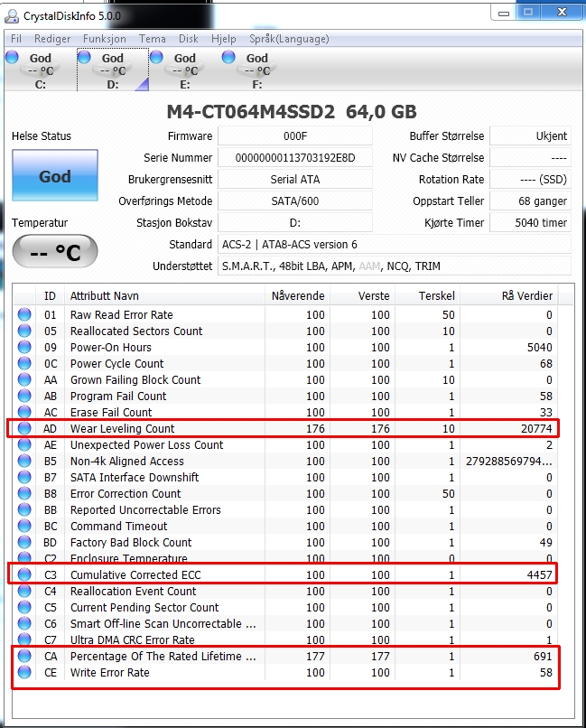The image size is (586, 728).
Task: Open the Disk menu
Action: [x=189, y=39]
